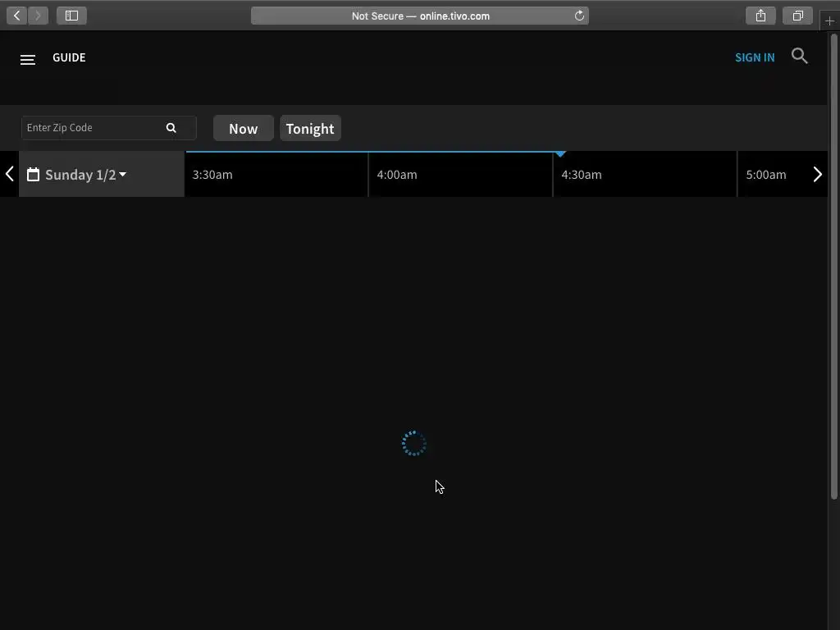Click the Safari address bar
Image resolution: width=840 pixels, height=630 pixels.
[x=419, y=16]
